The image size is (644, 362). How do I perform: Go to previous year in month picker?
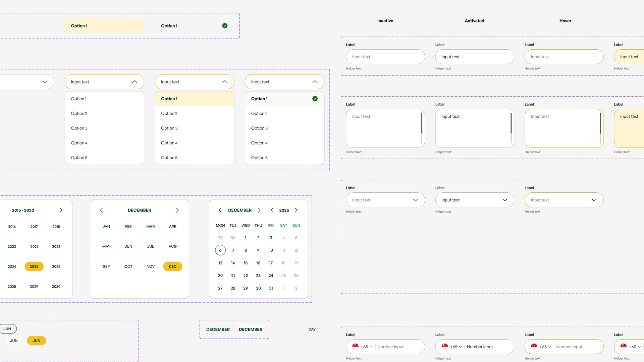(x=101, y=210)
